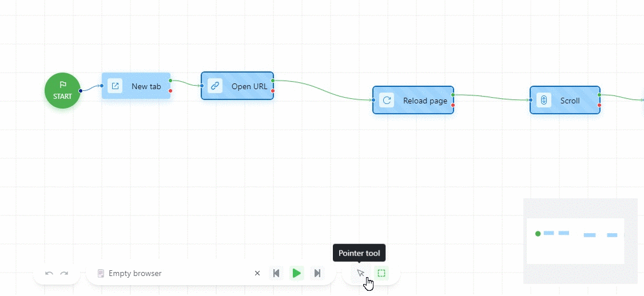Select the New tab node icon
Viewport: 644px width, 296px height.
click(115, 86)
